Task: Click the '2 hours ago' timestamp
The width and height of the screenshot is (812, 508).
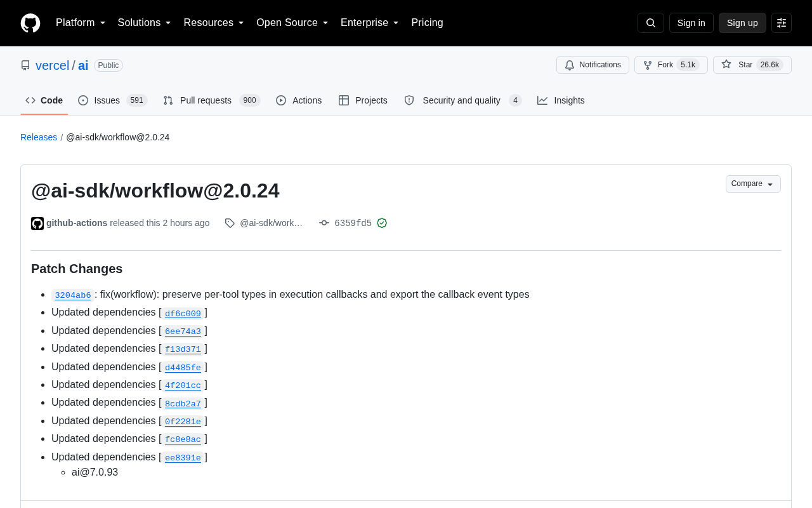Action: click(186, 223)
